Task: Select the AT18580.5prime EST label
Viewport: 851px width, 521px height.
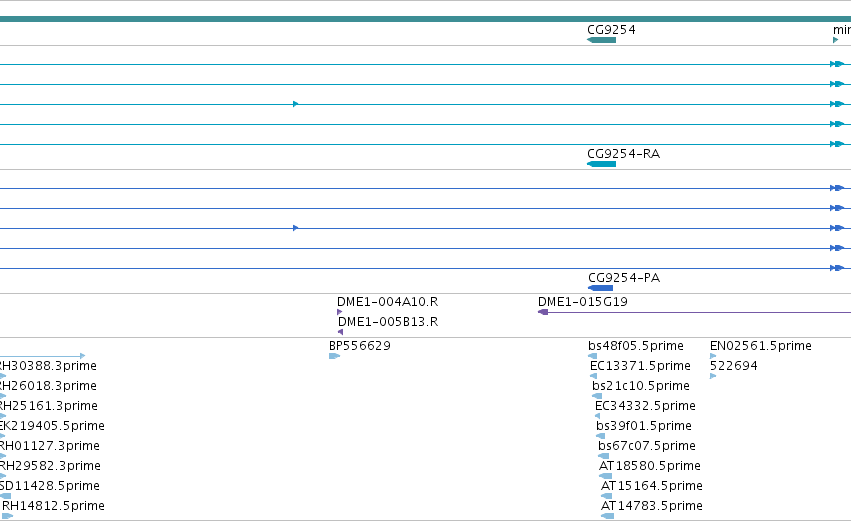Action: tap(650, 466)
